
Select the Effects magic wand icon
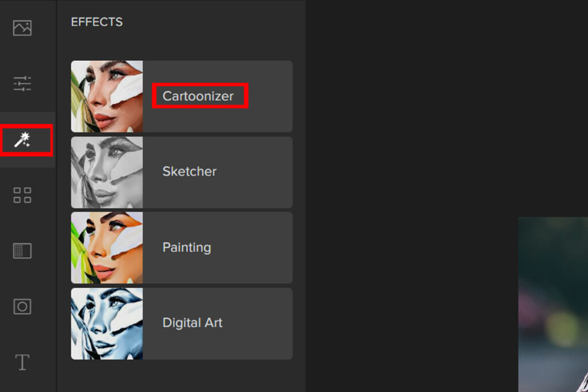[22, 140]
